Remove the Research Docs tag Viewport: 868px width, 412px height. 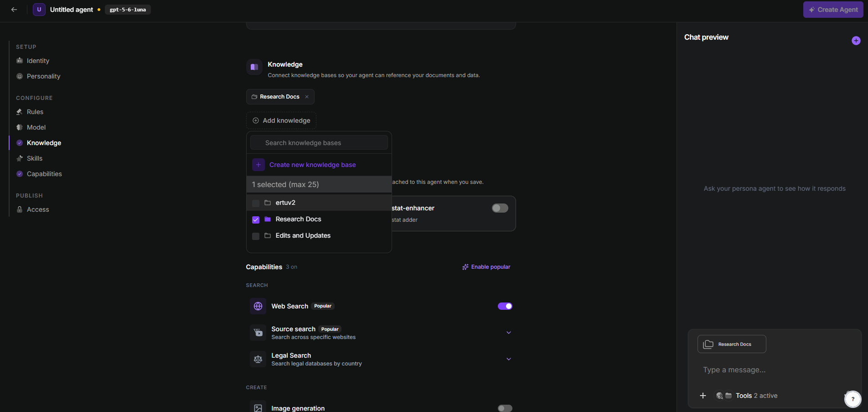(x=307, y=97)
